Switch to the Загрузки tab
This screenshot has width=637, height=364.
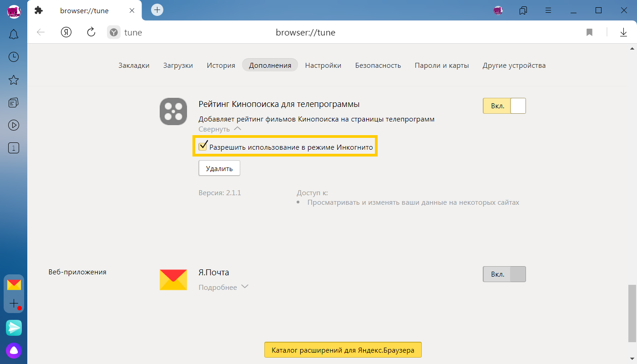coord(178,65)
